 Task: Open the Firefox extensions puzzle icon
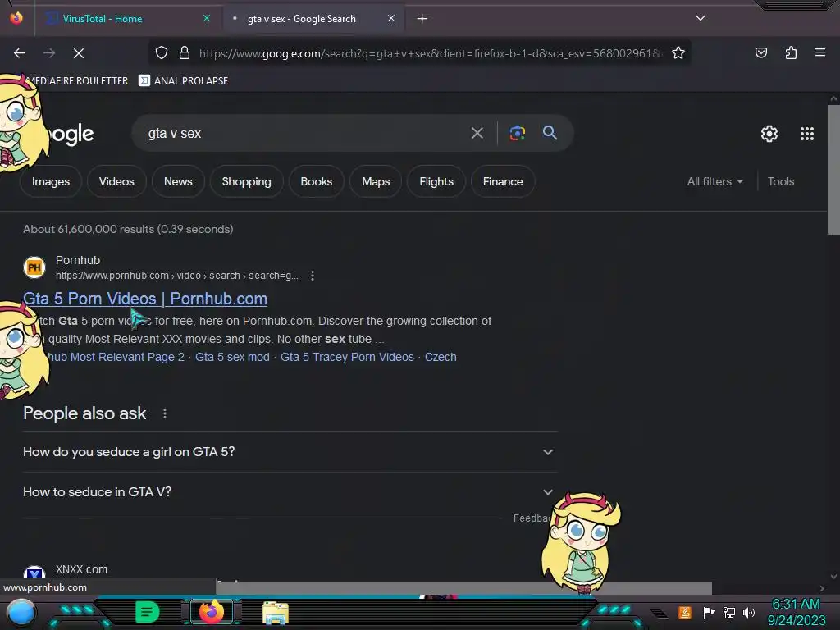pyautogui.click(x=791, y=52)
